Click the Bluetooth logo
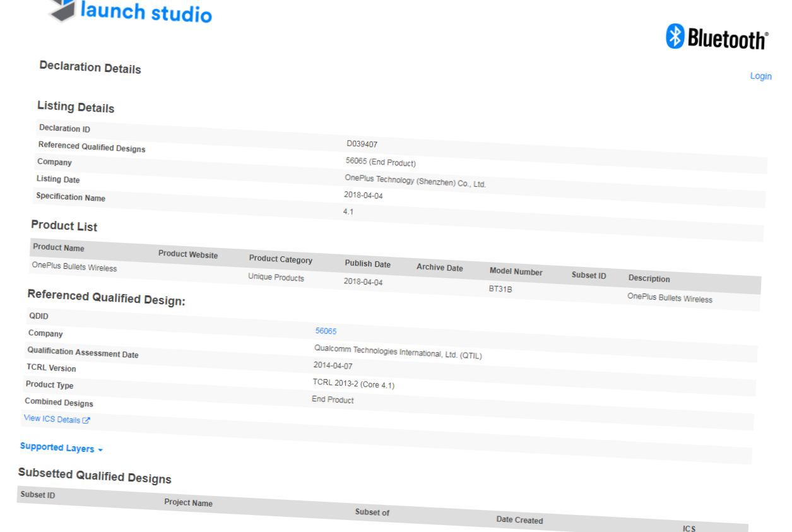 (x=718, y=38)
